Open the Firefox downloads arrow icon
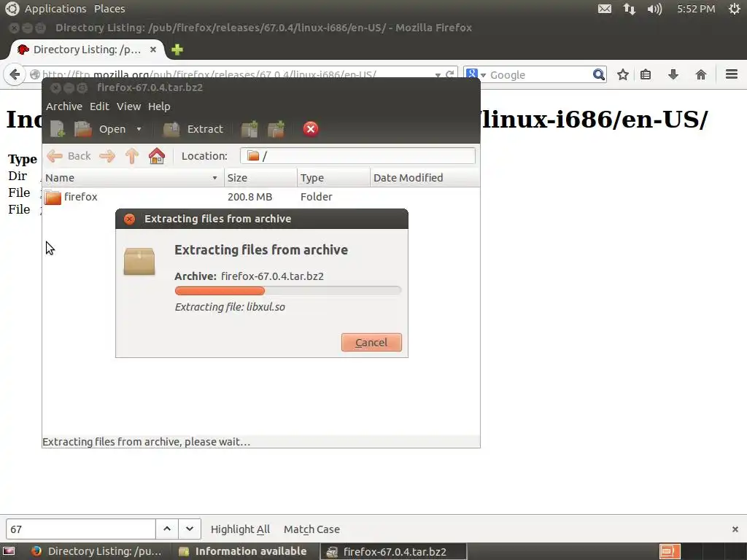747x560 pixels. pyautogui.click(x=673, y=75)
